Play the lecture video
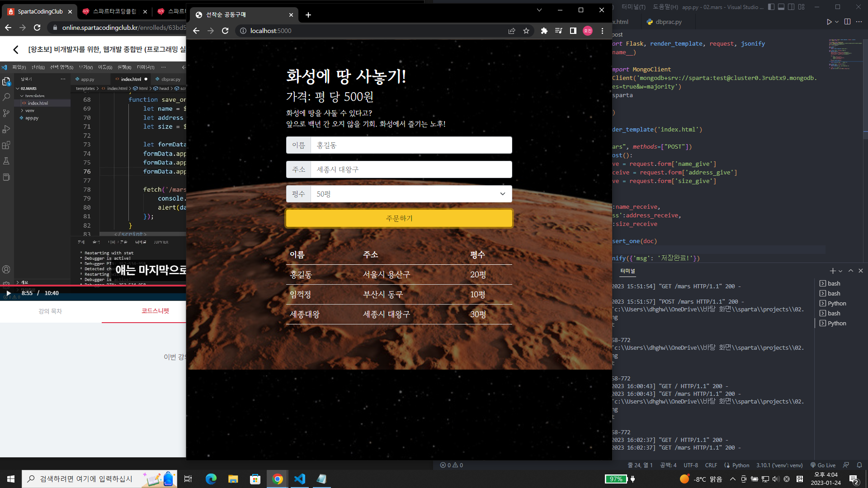Viewport: 868px width, 488px height. (9, 293)
